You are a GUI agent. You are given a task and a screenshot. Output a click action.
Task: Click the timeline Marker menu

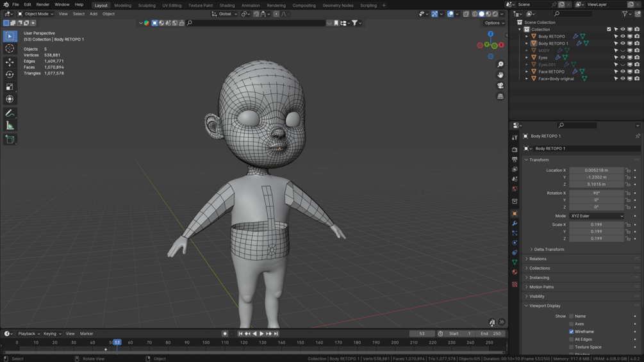[x=87, y=334]
